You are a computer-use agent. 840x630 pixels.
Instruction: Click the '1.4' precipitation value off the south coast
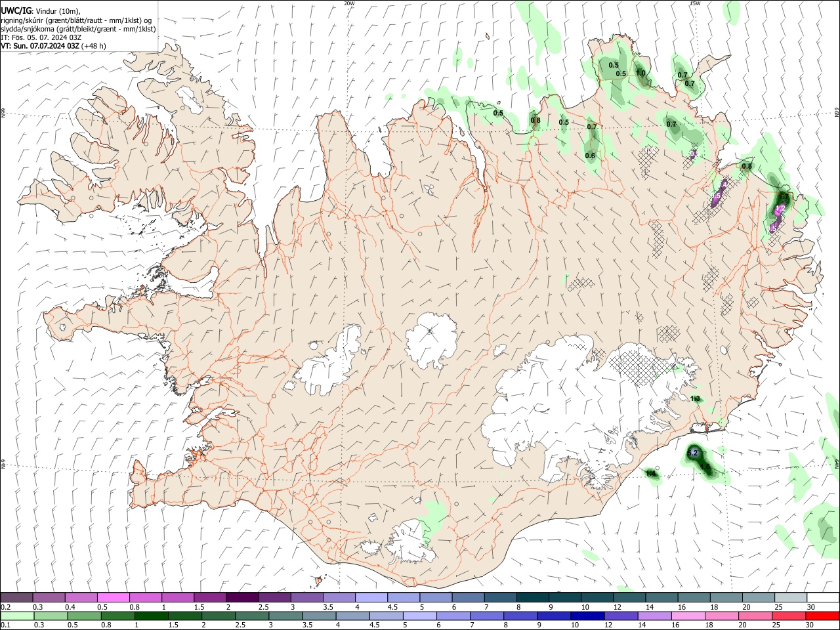(651, 473)
